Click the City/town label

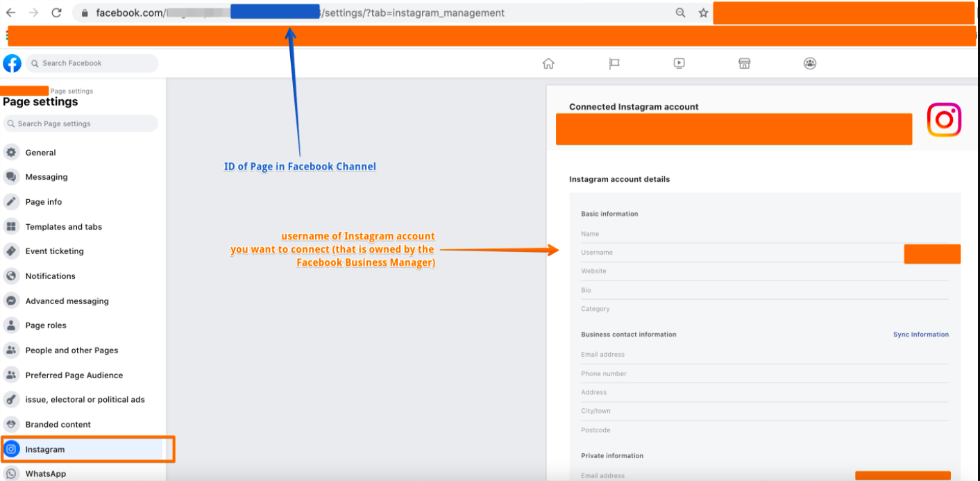[595, 411]
